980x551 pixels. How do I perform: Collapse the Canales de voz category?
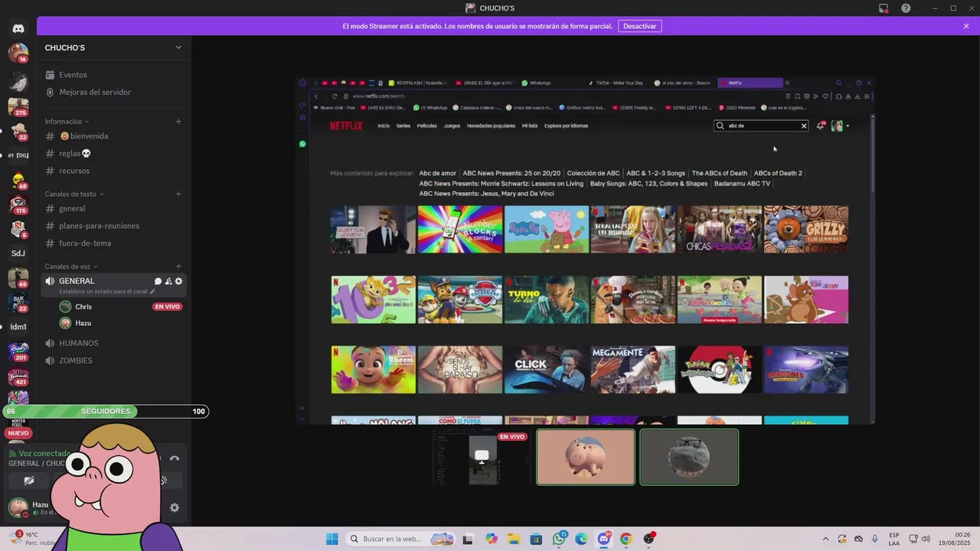click(71, 266)
